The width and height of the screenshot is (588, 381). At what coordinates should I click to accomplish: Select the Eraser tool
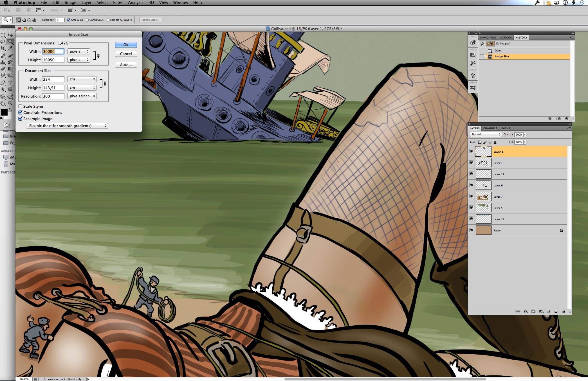3,69
